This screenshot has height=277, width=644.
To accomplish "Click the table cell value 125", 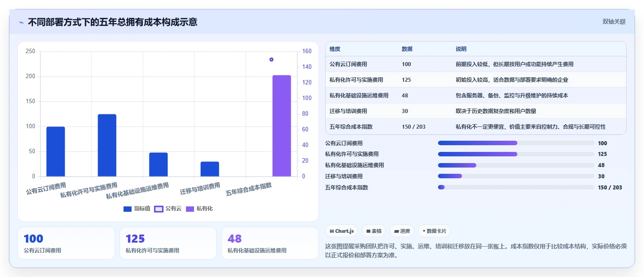I will coord(406,80).
